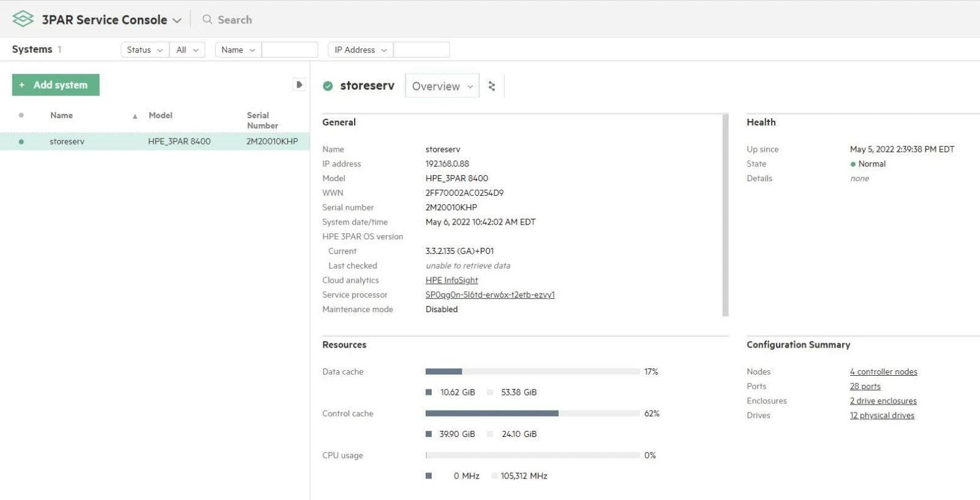Screen dimensions: 980x500
Task: Click the Systems heading at top left
Action: (x=32, y=49)
